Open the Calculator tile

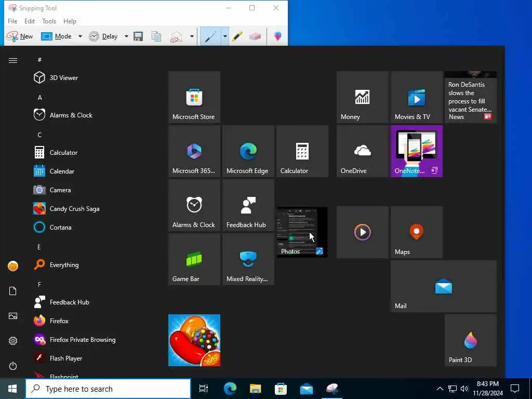(302, 151)
